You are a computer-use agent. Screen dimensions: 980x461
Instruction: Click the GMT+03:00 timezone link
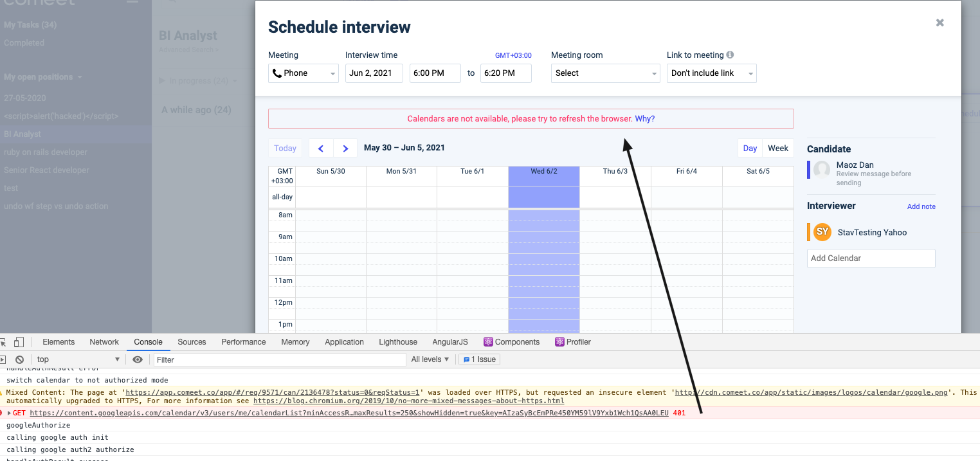pyautogui.click(x=513, y=55)
